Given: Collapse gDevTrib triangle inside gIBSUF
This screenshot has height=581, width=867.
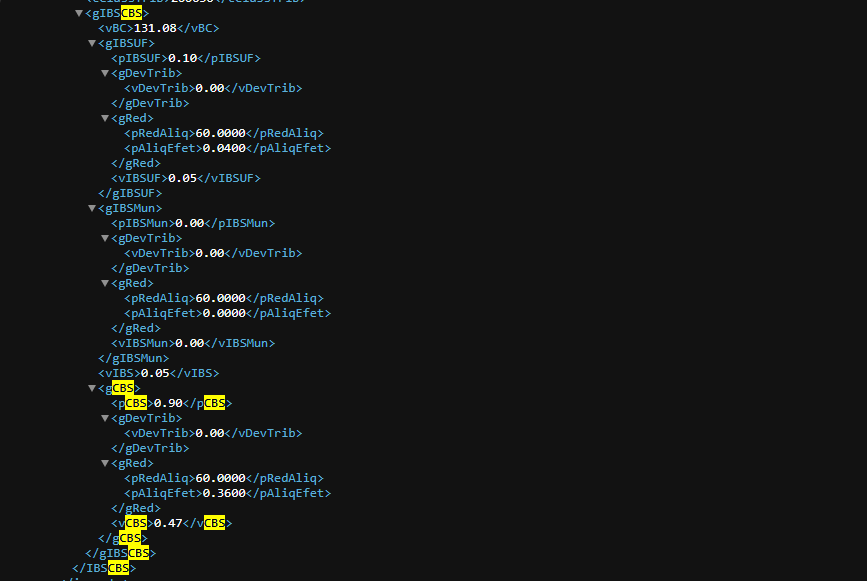Looking at the screenshot, I should 105,73.
